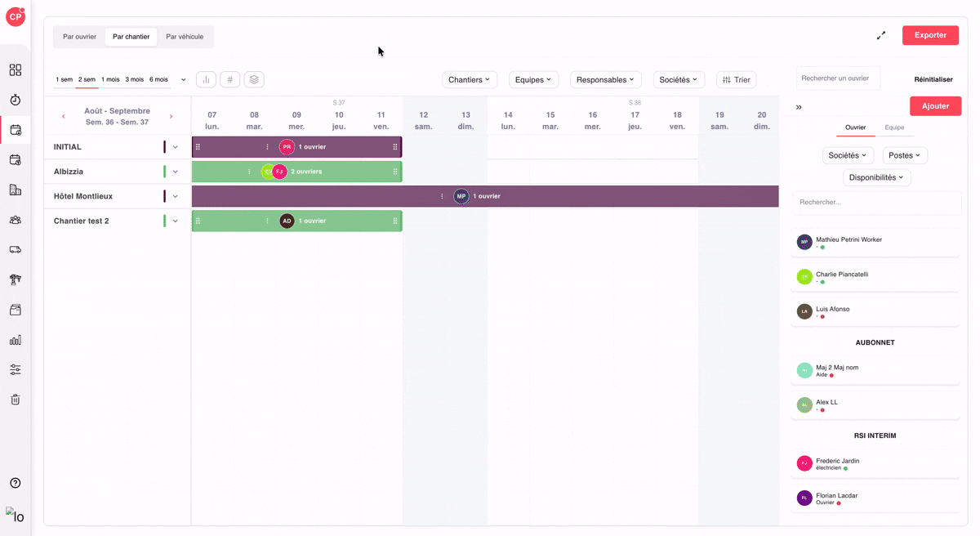Open the Chantiers filter dropdown

coord(470,79)
